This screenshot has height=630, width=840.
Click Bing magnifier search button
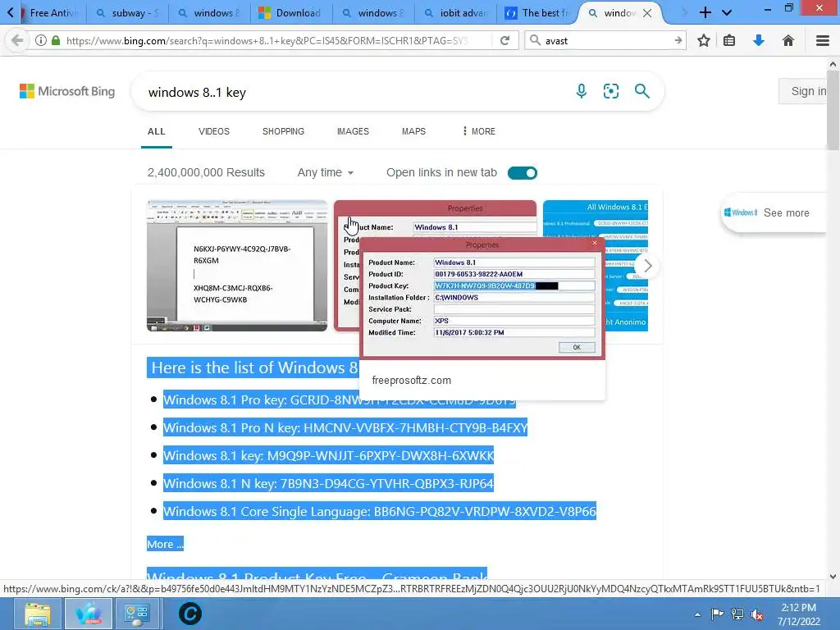click(641, 91)
